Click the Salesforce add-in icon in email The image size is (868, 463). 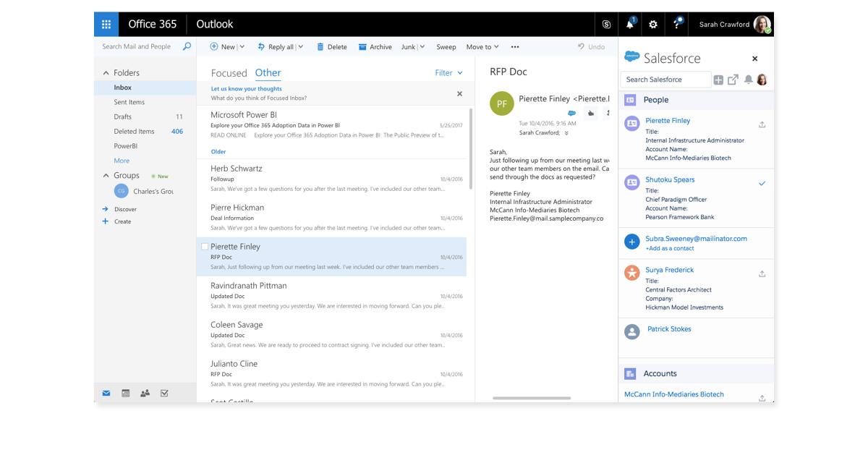pos(571,113)
